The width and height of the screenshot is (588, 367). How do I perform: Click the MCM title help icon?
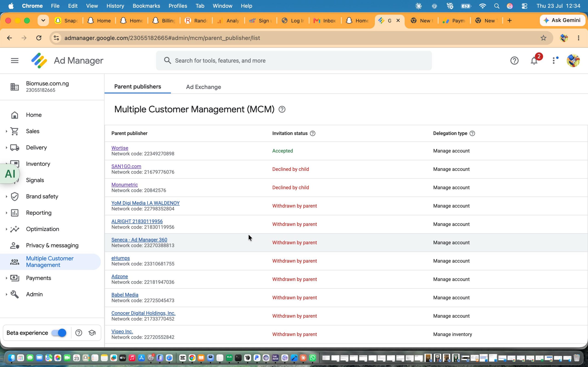click(x=282, y=109)
